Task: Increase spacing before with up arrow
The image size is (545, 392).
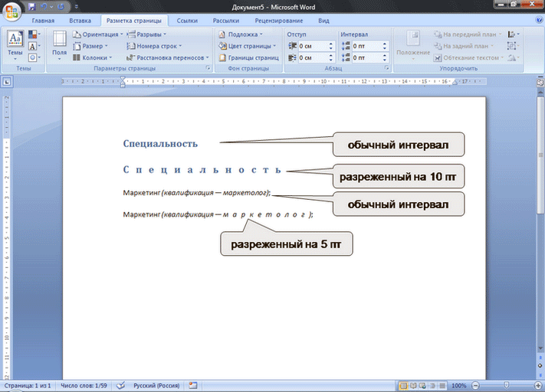Action: pos(385,44)
